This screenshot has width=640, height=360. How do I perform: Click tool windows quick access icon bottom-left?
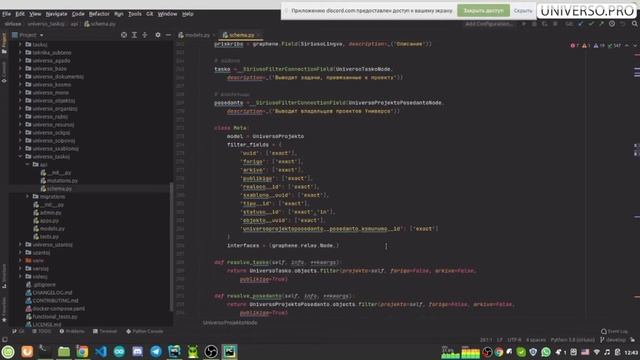[4, 340]
